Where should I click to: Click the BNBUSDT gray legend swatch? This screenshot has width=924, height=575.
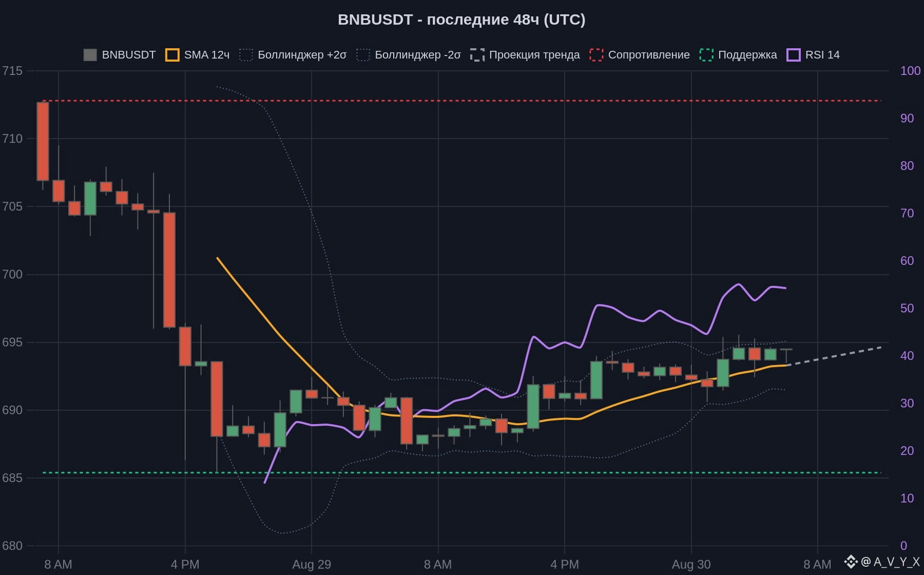(90, 55)
